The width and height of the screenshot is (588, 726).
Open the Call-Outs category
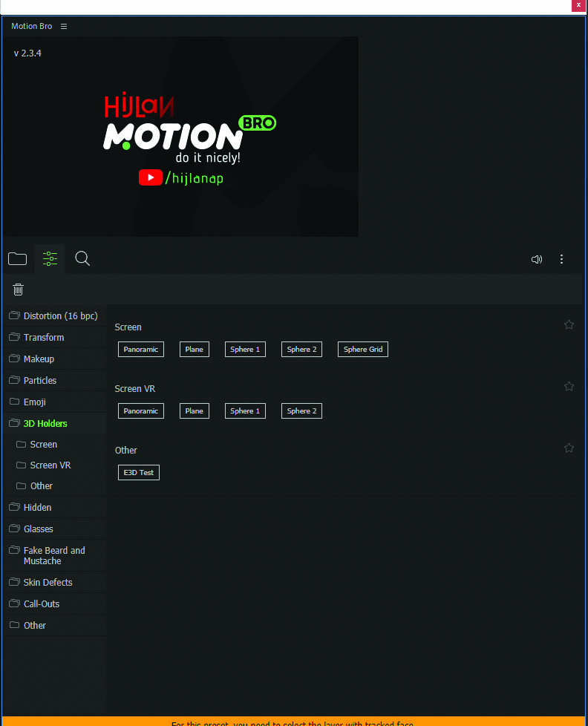pyautogui.click(x=54, y=604)
